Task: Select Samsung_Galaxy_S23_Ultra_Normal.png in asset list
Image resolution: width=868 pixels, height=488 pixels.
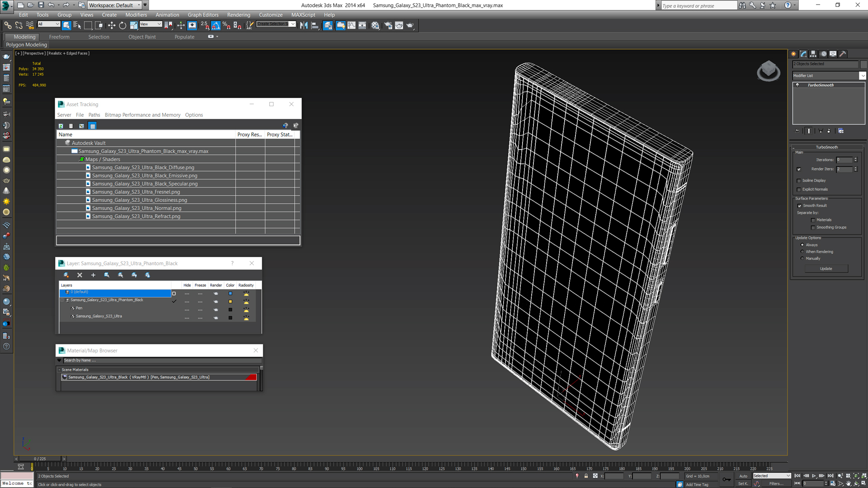Action: tap(137, 208)
